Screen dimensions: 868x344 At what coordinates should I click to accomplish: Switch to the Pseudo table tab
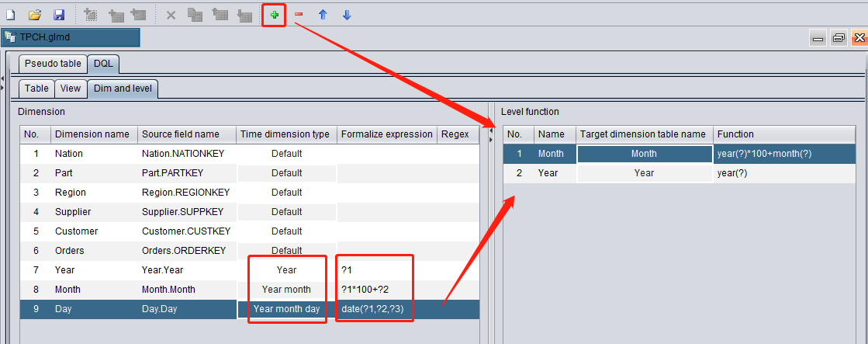(x=54, y=64)
